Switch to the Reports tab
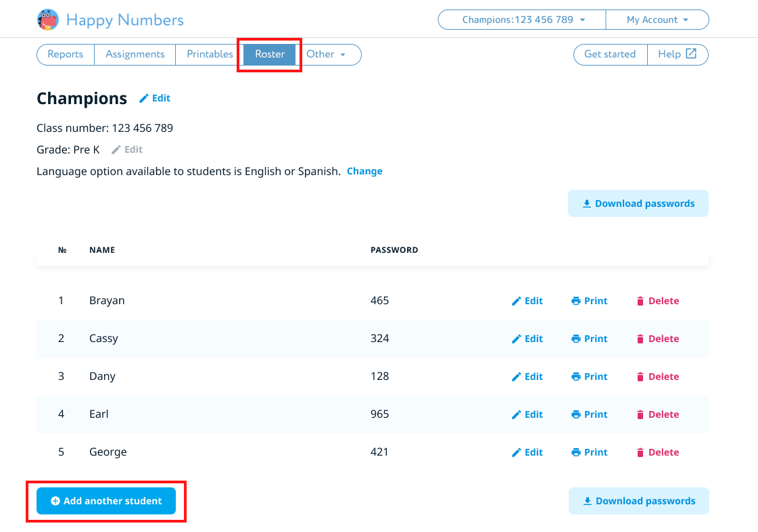Viewport: 758px width, 532px height. click(x=66, y=54)
